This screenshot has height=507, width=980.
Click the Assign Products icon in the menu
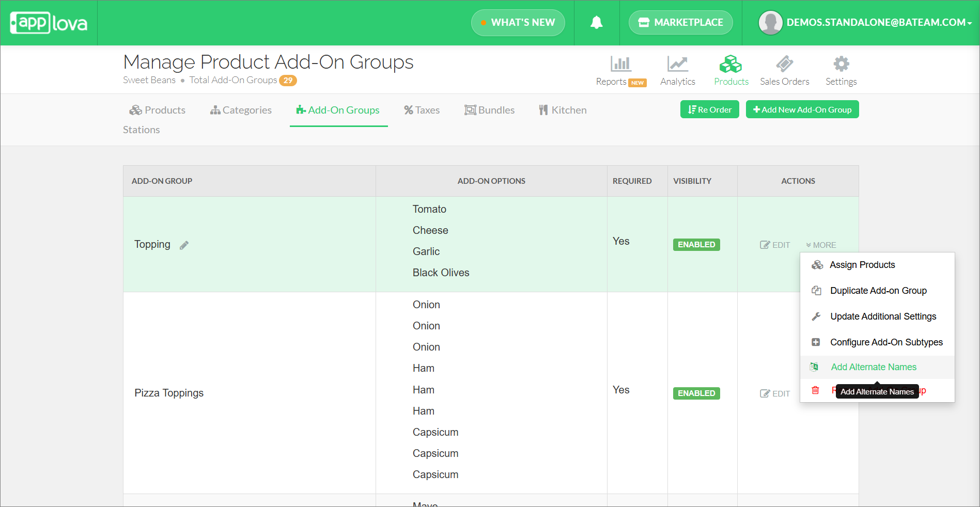(x=817, y=265)
